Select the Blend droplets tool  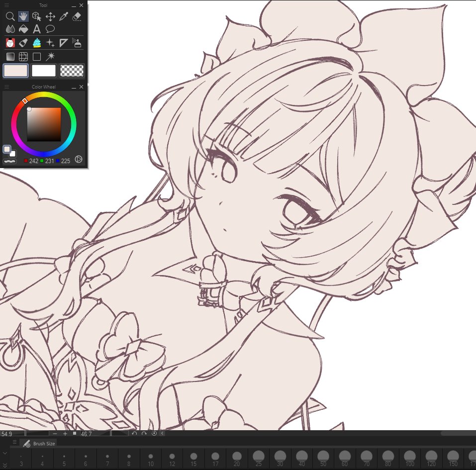pyautogui.click(x=10, y=29)
